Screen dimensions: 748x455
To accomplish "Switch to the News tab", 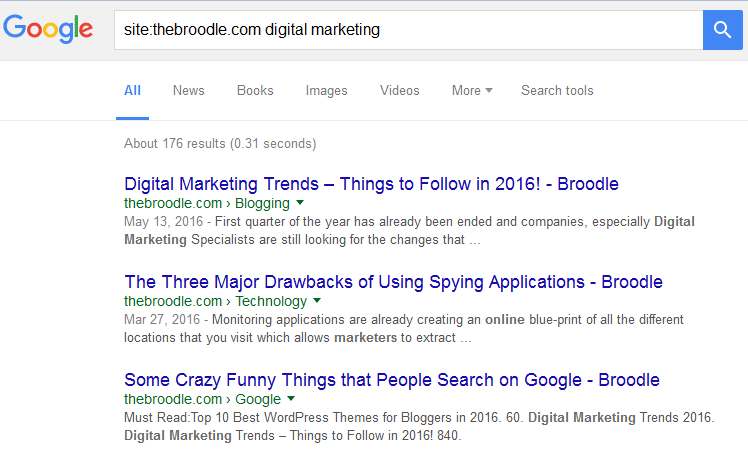I will point(188,90).
